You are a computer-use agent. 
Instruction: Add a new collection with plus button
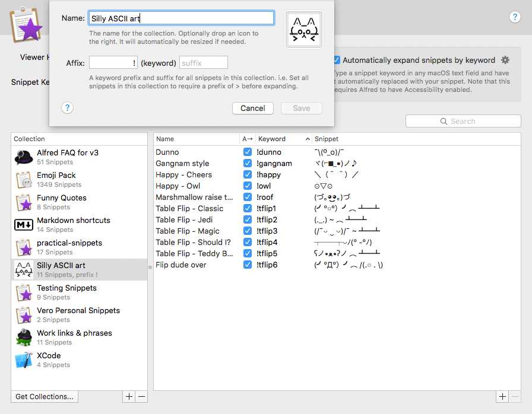point(129,396)
